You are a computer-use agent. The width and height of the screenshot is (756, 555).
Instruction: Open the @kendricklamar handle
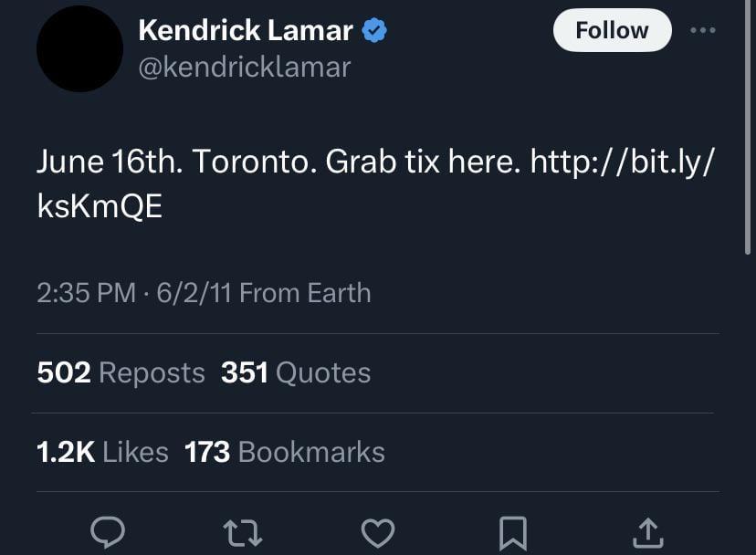pos(245,67)
